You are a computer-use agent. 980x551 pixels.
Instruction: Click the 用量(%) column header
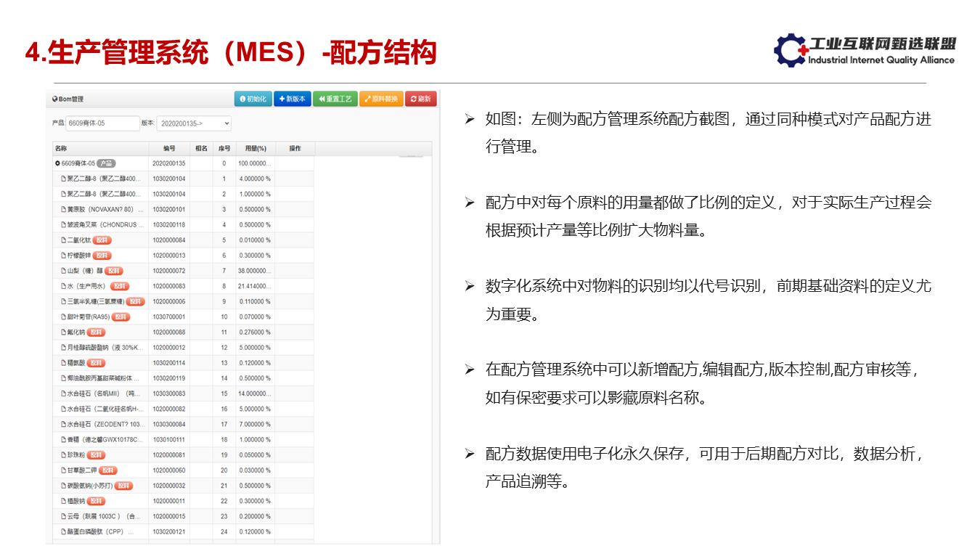tap(256, 148)
